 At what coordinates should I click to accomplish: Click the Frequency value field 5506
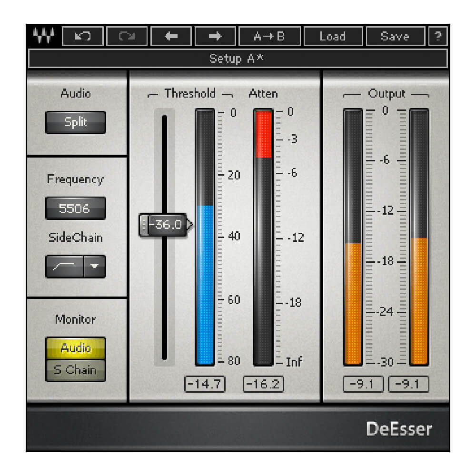click(76, 208)
